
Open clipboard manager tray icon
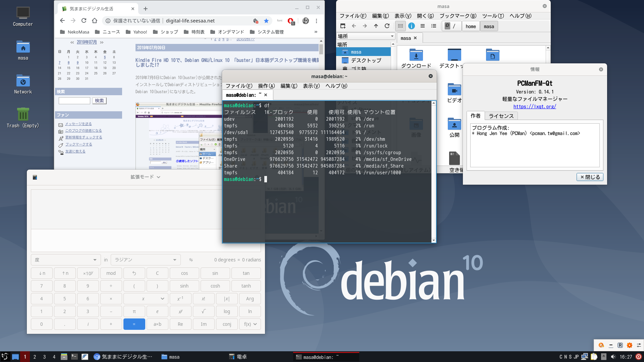tap(594, 357)
